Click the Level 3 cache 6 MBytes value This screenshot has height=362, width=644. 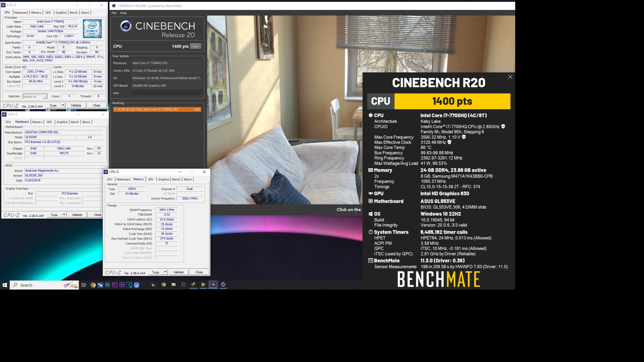tap(78, 86)
